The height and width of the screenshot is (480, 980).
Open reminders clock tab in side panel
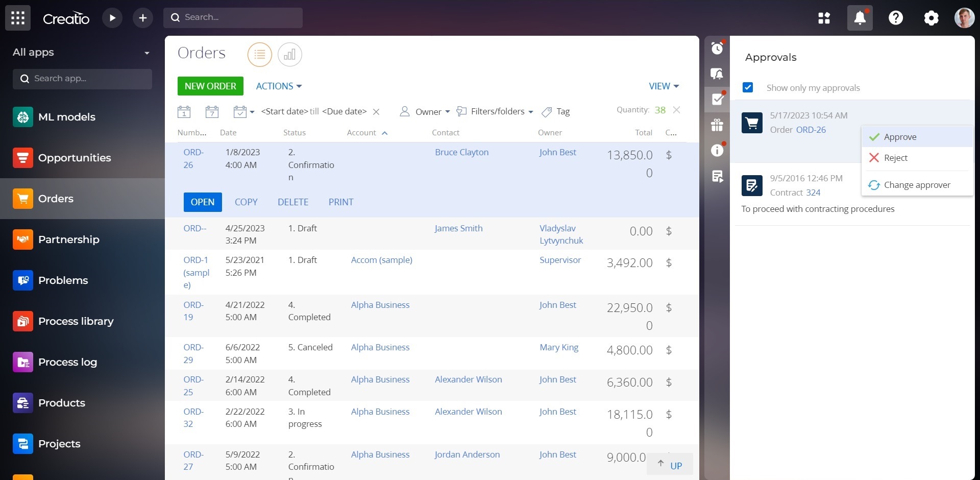(717, 48)
